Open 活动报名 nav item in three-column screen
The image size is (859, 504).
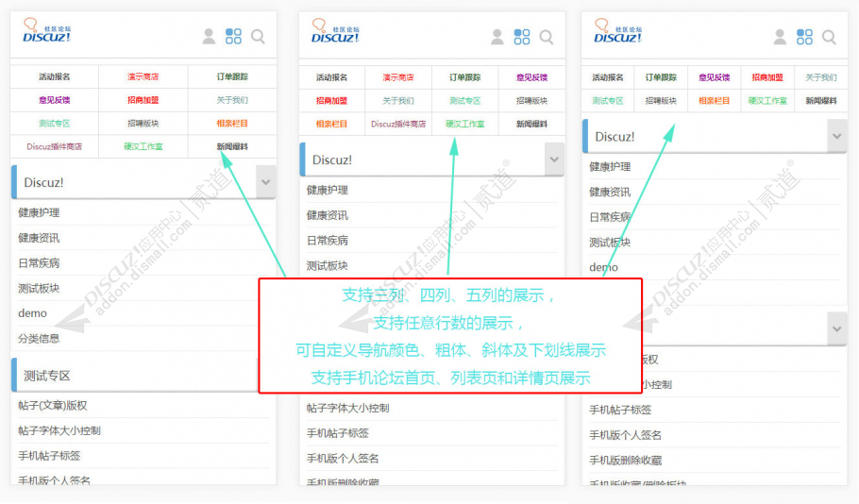(54, 76)
